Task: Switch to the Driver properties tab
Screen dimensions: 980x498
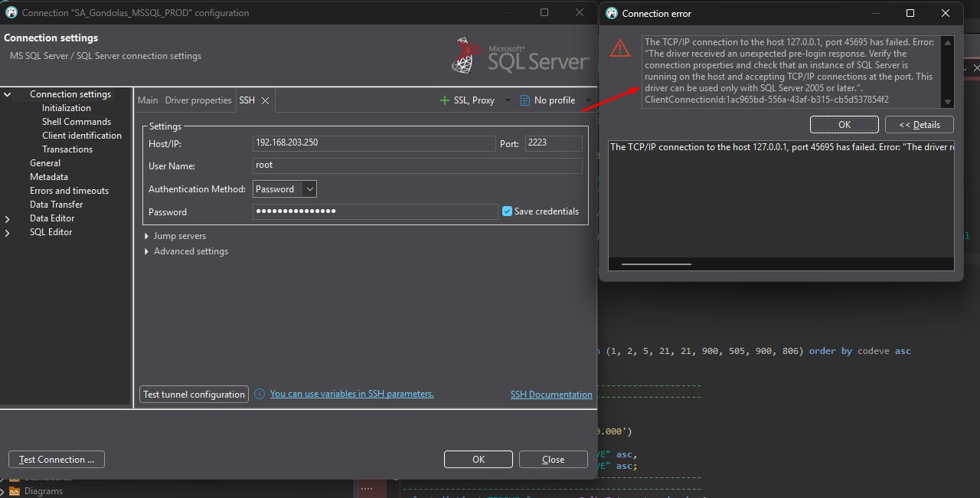Action: point(198,100)
